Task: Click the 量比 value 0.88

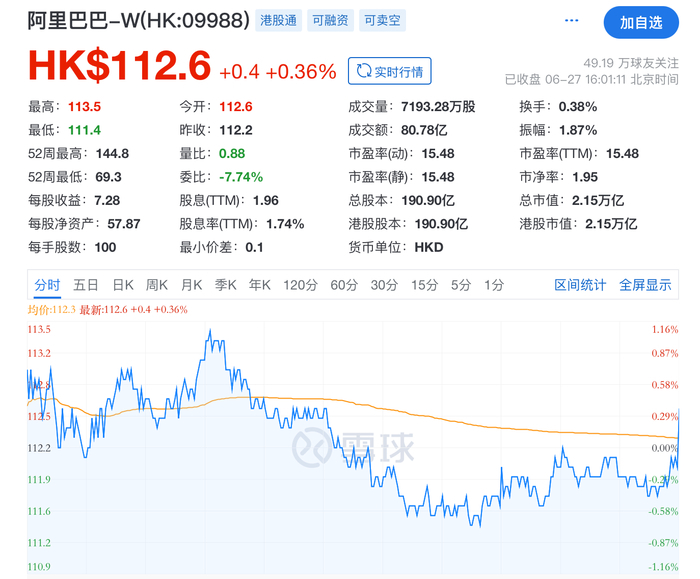Action: click(232, 154)
